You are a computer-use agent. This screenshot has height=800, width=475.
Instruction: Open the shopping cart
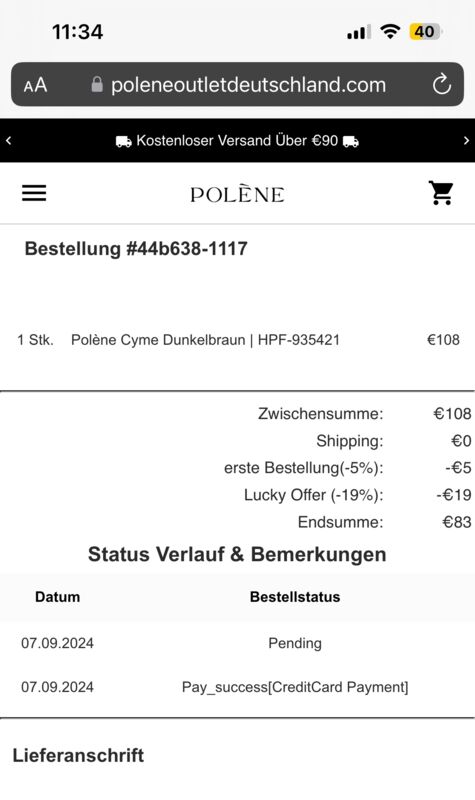tap(441, 193)
